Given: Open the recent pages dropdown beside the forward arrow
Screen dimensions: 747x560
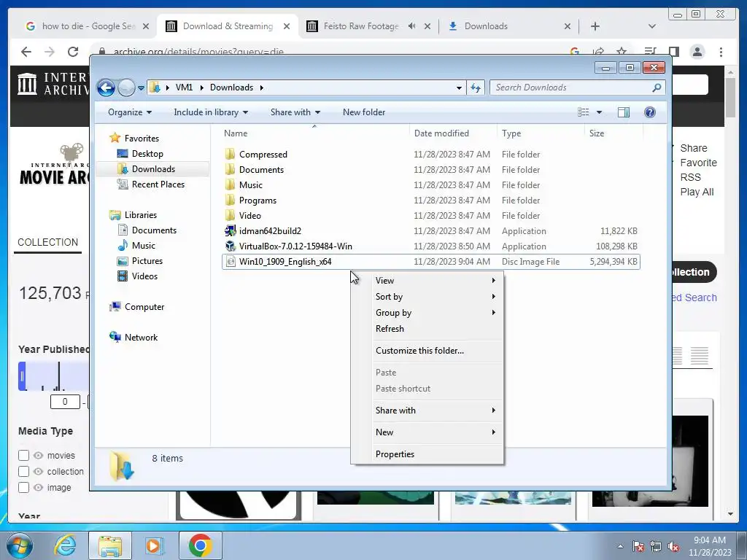Looking at the screenshot, I should [x=141, y=88].
